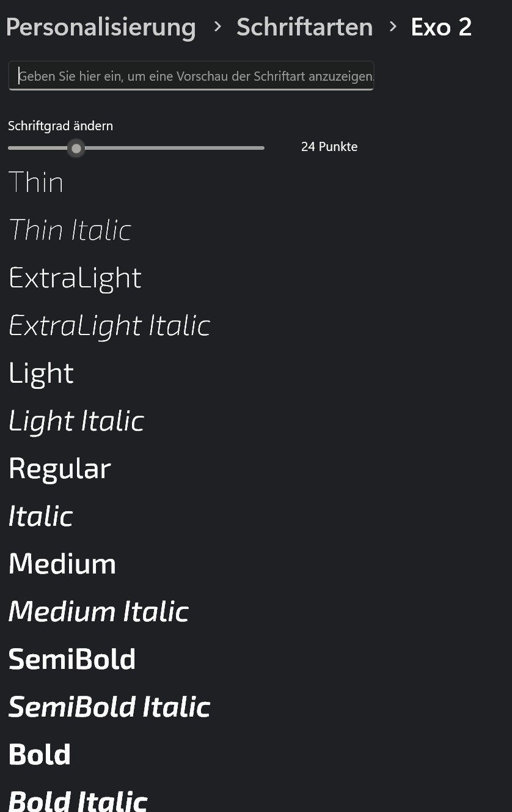Viewport: 512px width, 812px height.
Task: Select the Light Italic preview
Action: 76,420
